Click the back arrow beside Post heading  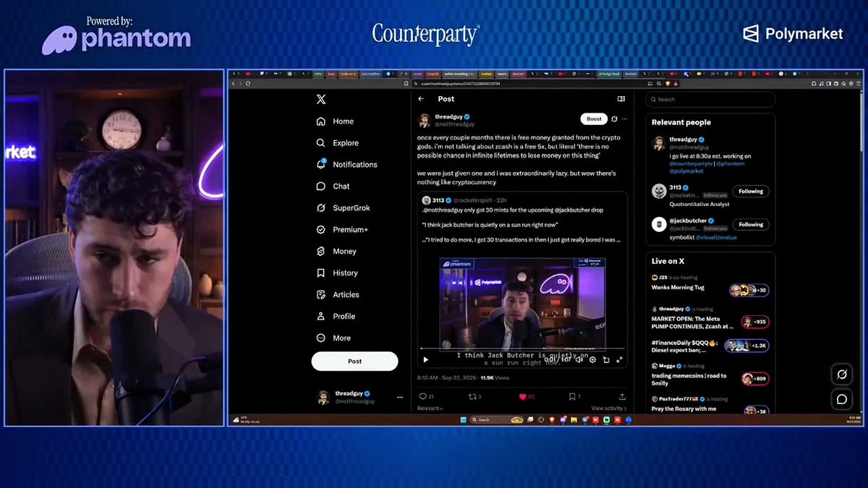421,99
